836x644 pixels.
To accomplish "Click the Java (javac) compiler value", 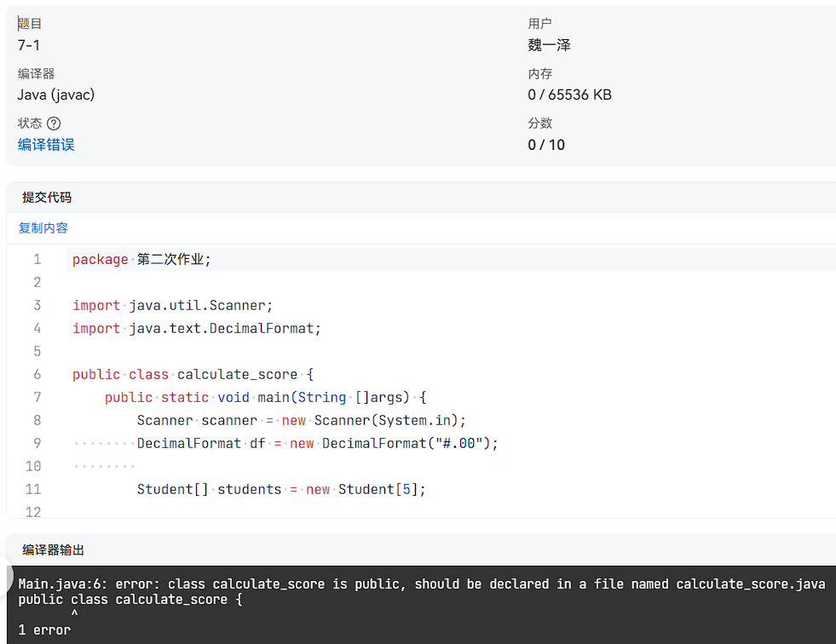I will click(x=56, y=95).
